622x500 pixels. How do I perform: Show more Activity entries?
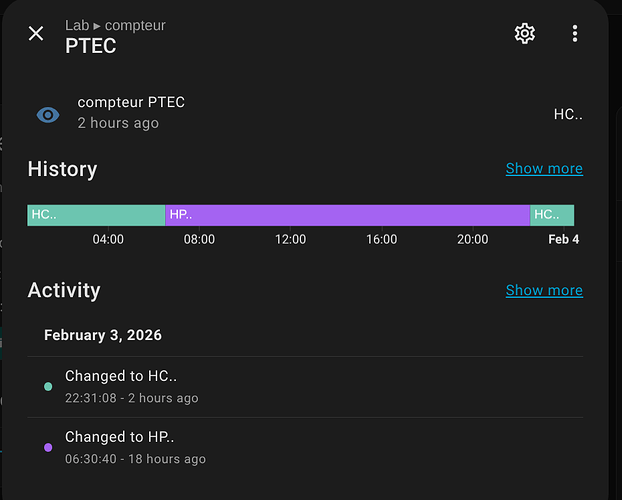(544, 290)
